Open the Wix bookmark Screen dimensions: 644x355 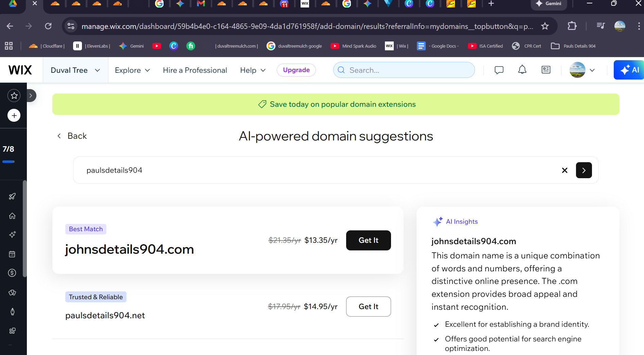click(396, 46)
